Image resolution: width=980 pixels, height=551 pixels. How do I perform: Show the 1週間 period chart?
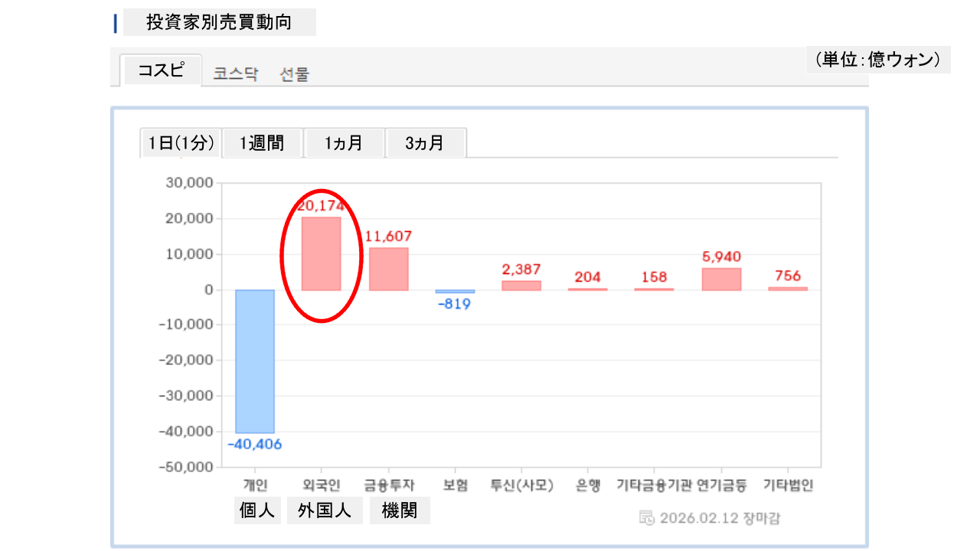click(x=263, y=143)
